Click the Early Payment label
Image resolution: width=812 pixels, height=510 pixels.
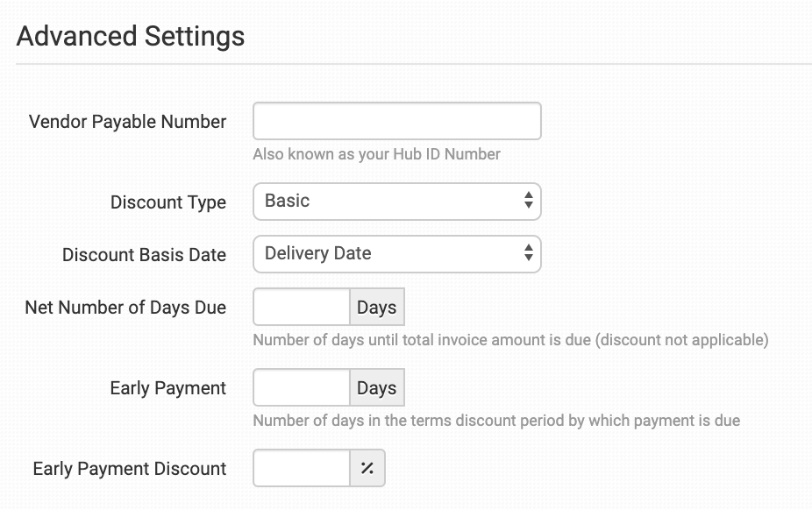point(168,388)
